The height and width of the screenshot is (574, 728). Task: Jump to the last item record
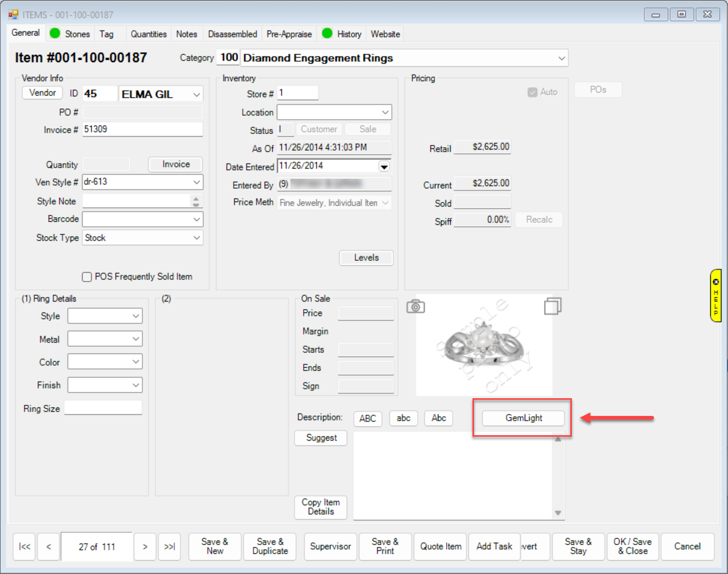pyautogui.click(x=169, y=546)
